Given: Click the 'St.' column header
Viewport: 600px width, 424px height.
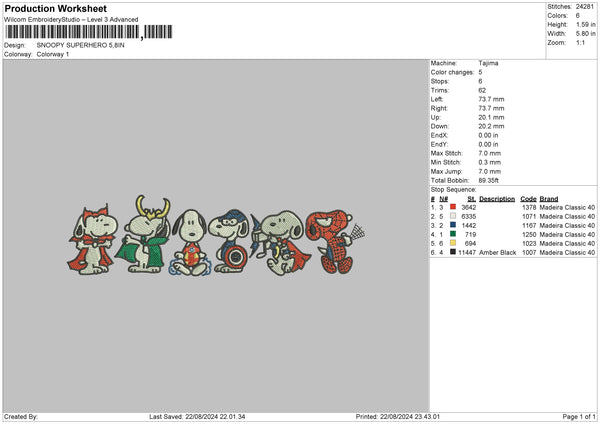Looking at the screenshot, I should pos(472,199).
